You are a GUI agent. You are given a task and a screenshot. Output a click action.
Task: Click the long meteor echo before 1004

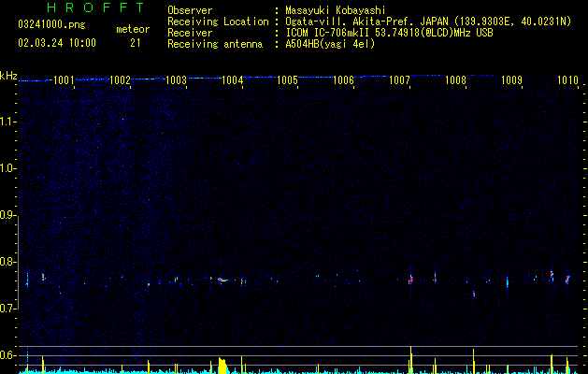pyautogui.click(x=223, y=280)
